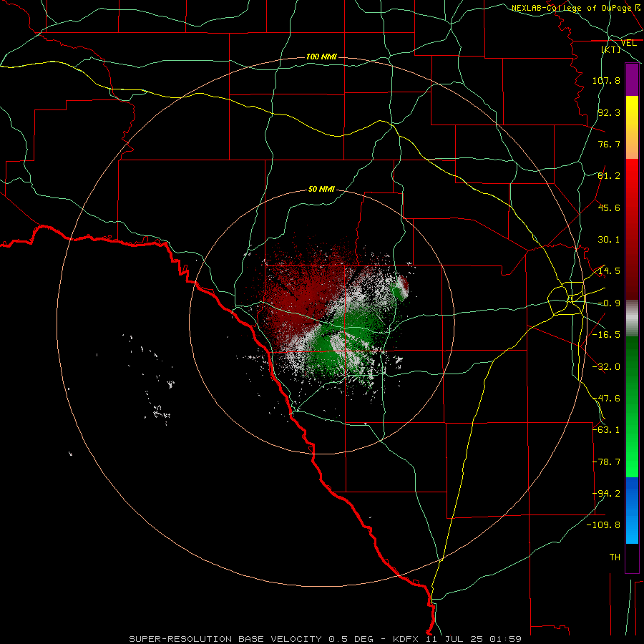The image size is (644, 644).
Task: Click the green segment of the color bar
Action: 632,406
